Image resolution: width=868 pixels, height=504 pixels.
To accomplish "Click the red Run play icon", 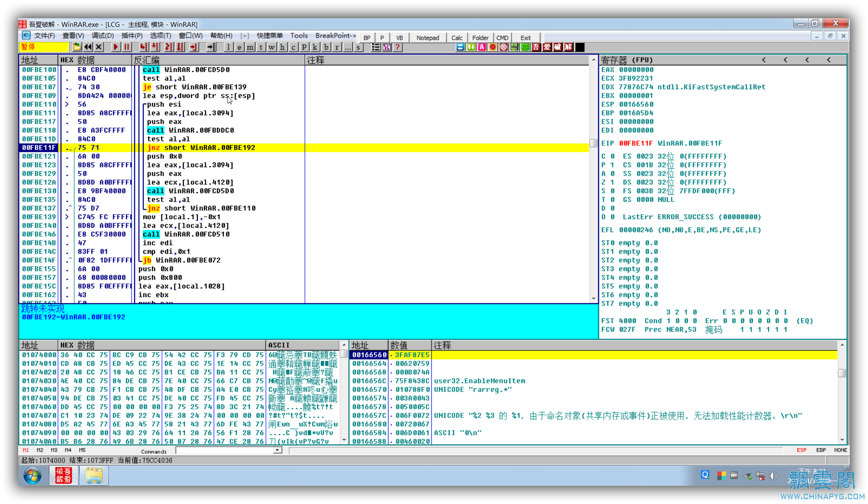I will click(x=115, y=47).
